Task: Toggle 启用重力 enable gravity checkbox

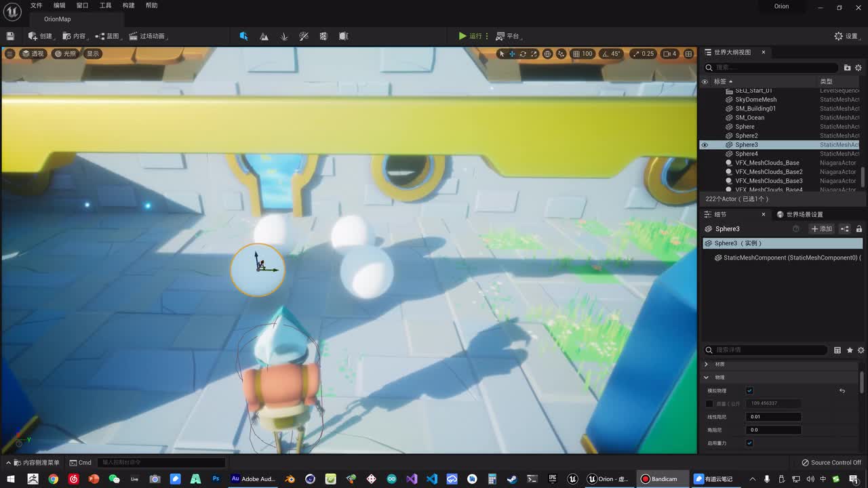Action: click(749, 443)
